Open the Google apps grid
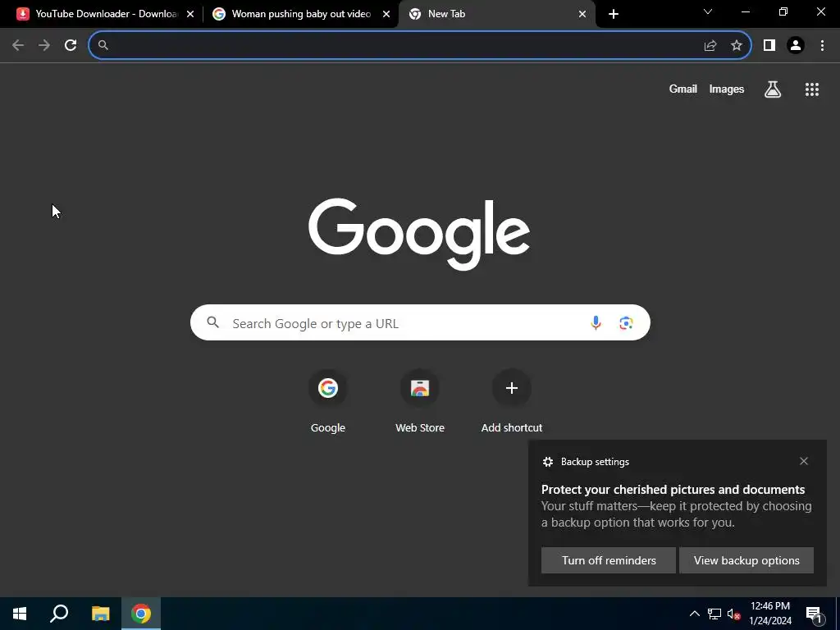 [812, 89]
